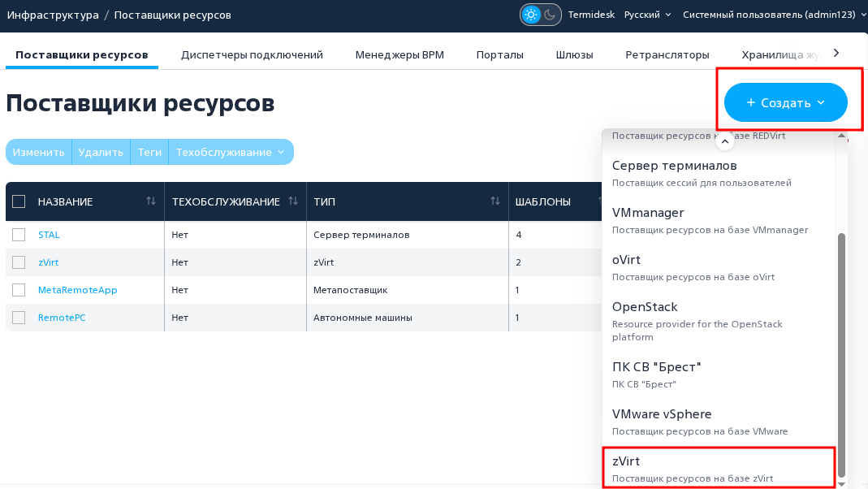The height and width of the screenshot is (489, 868).
Task: Select oVirt provider in create menu
Action: tap(718, 267)
